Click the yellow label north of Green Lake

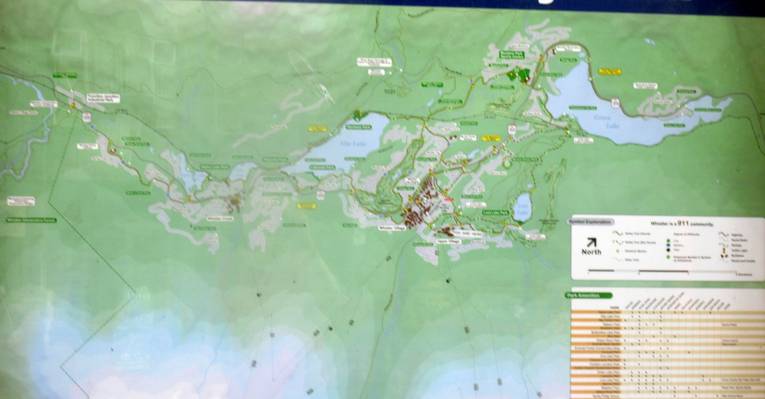(x=610, y=72)
